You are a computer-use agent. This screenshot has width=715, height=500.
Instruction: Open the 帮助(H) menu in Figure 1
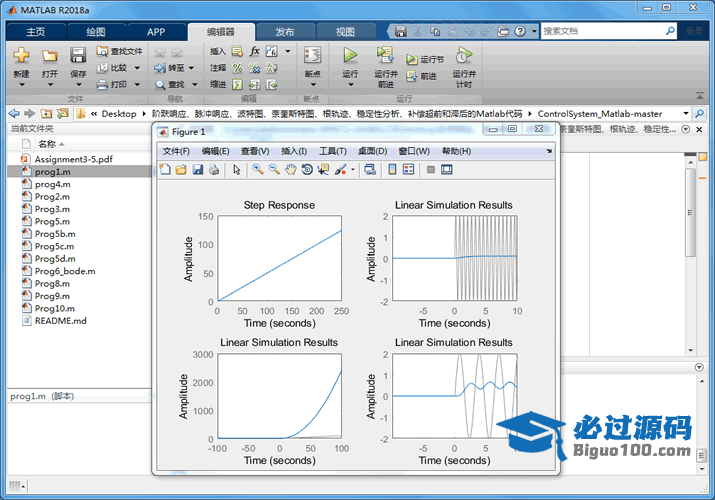pos(456,151)
